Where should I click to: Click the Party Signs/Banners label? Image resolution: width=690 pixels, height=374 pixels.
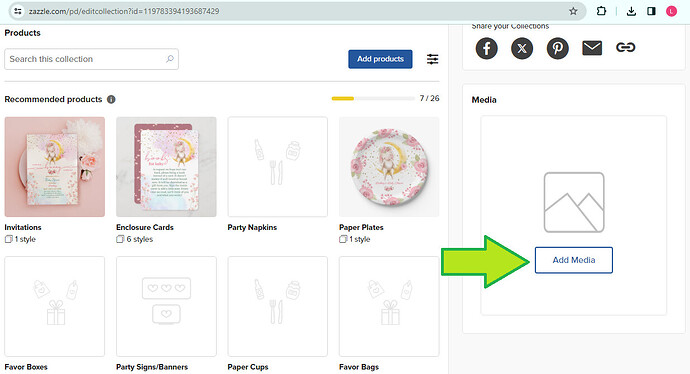[x=152, y=367]
